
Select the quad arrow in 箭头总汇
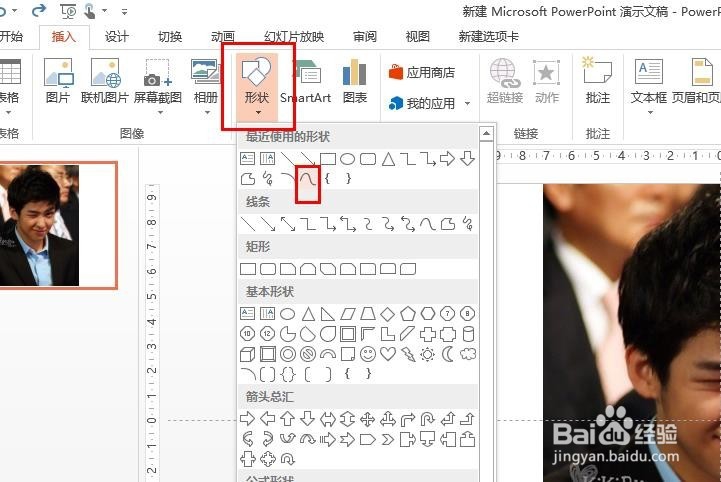coord(367,419)
